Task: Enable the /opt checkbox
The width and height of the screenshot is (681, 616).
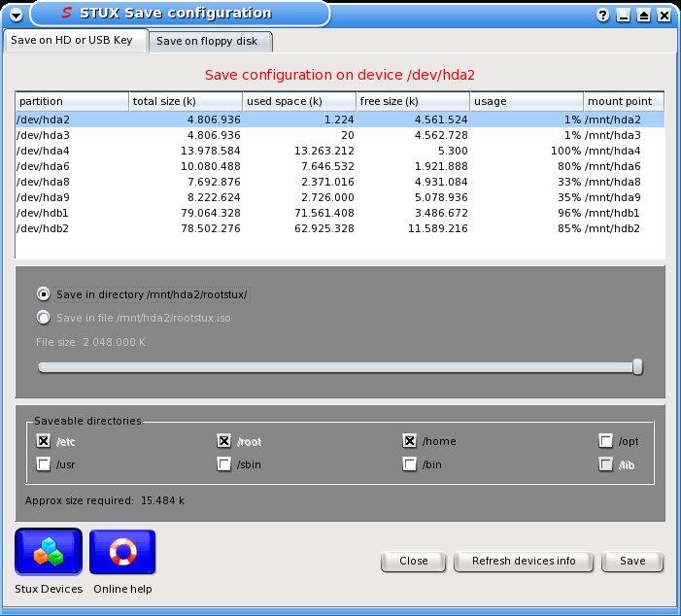Action: pos(605,441)
